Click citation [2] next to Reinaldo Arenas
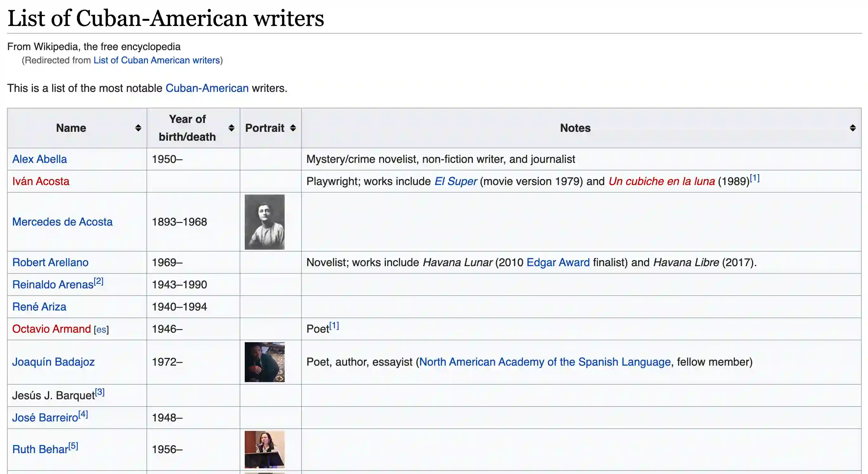Image resolution: width=868 pixels, height=474 pixels. 98,281
